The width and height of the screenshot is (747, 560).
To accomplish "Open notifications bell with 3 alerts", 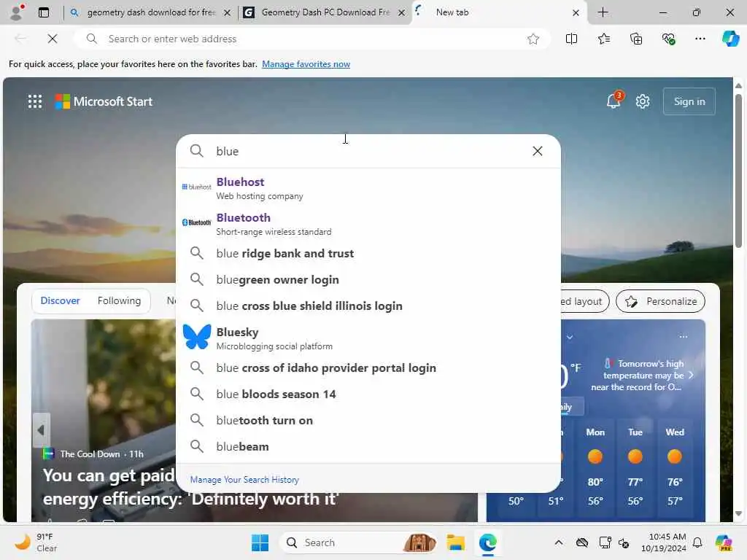I will pyautogui.click(x=614, y=101).
